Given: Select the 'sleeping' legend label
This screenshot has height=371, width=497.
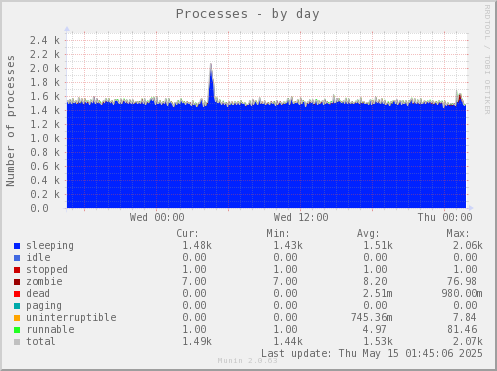Looking at the screenshot, I should point(50,246).
